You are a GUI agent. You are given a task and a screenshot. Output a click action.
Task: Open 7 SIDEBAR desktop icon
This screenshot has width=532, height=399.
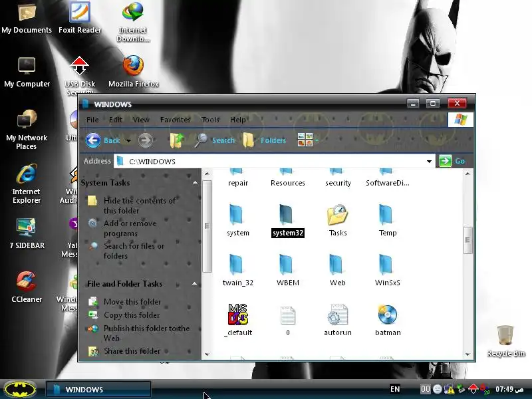[x=27, y=233]
